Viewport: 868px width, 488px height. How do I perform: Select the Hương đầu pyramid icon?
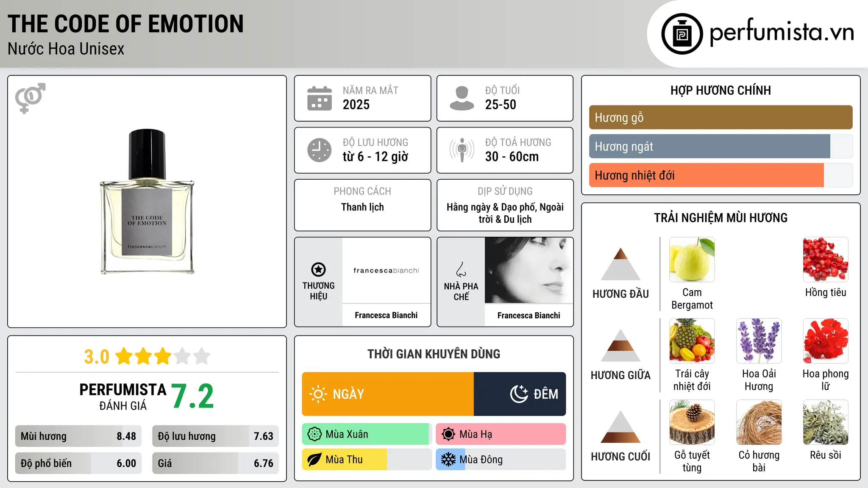pyautogui.click(x=621, y=264)
